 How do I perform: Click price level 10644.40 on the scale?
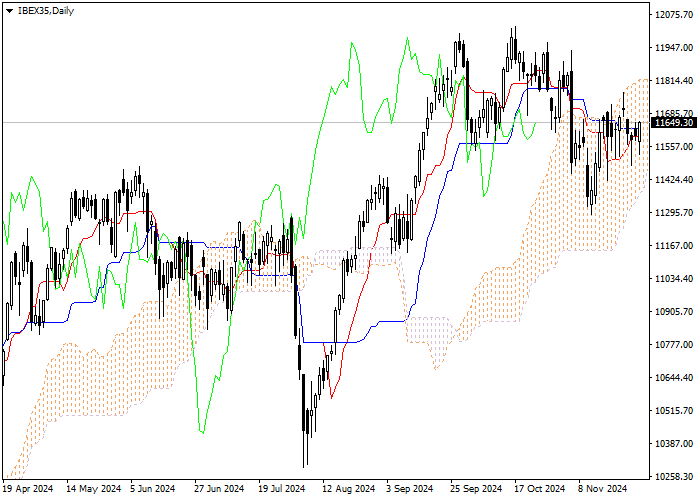(674, 378)
